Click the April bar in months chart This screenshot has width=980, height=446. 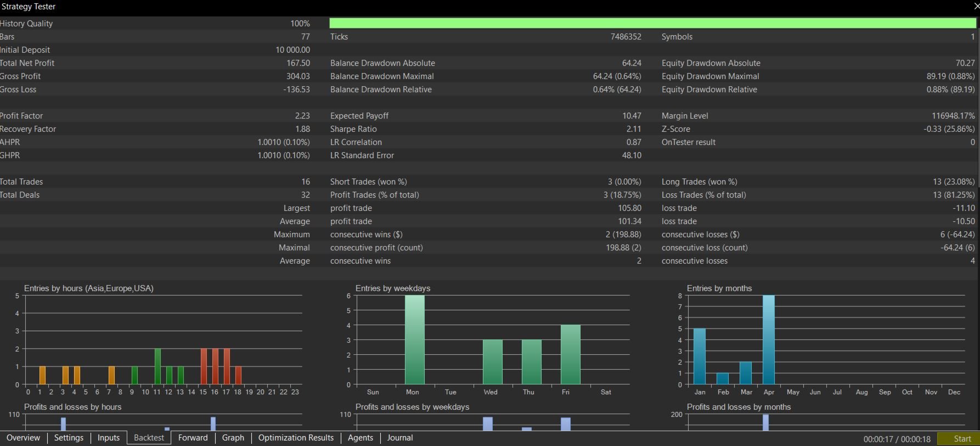point(768,339)
